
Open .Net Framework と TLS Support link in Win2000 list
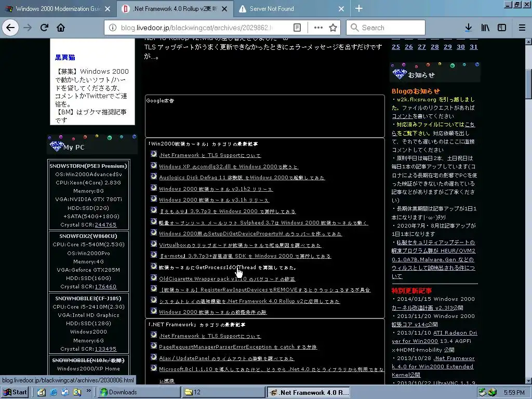tap(210, 155)
